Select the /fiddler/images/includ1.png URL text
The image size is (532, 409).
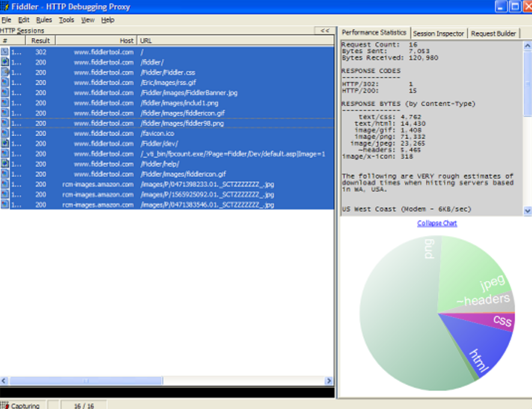pos(179,103)
